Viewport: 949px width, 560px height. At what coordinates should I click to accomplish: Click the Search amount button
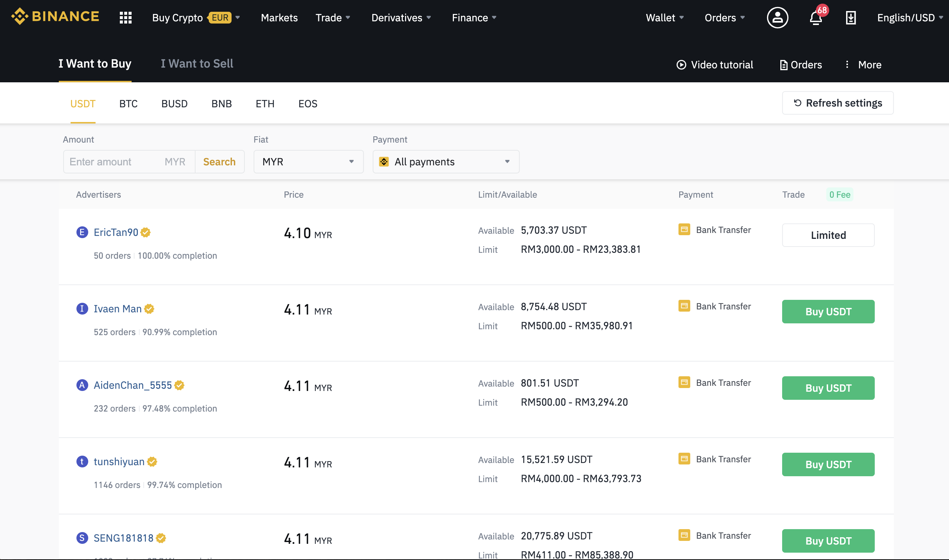point(219,162)
